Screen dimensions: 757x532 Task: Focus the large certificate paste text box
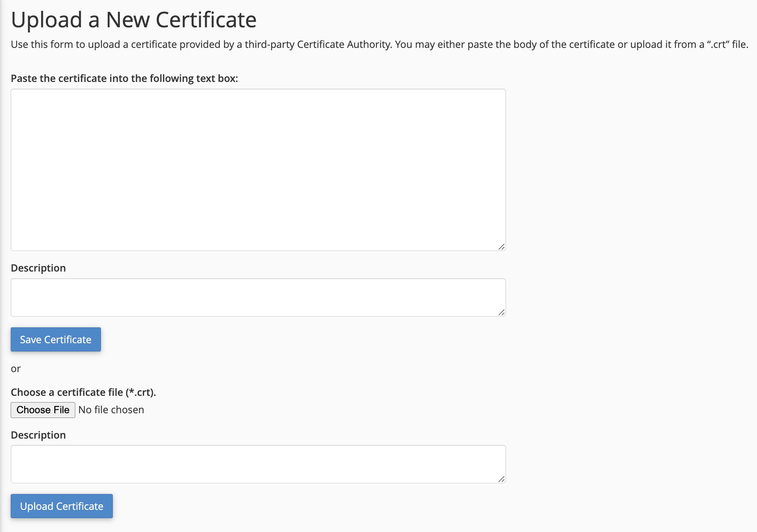pos(258,170)
